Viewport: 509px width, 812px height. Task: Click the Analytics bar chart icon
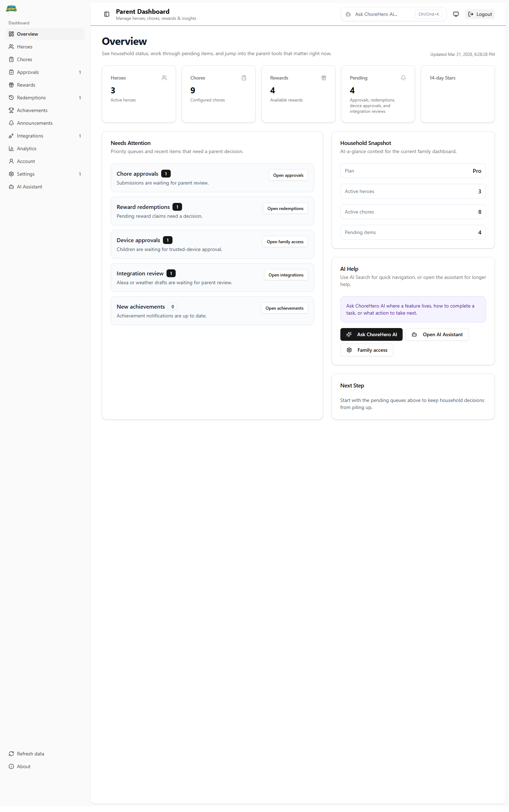pyautogui.click(x=11, y=148)
